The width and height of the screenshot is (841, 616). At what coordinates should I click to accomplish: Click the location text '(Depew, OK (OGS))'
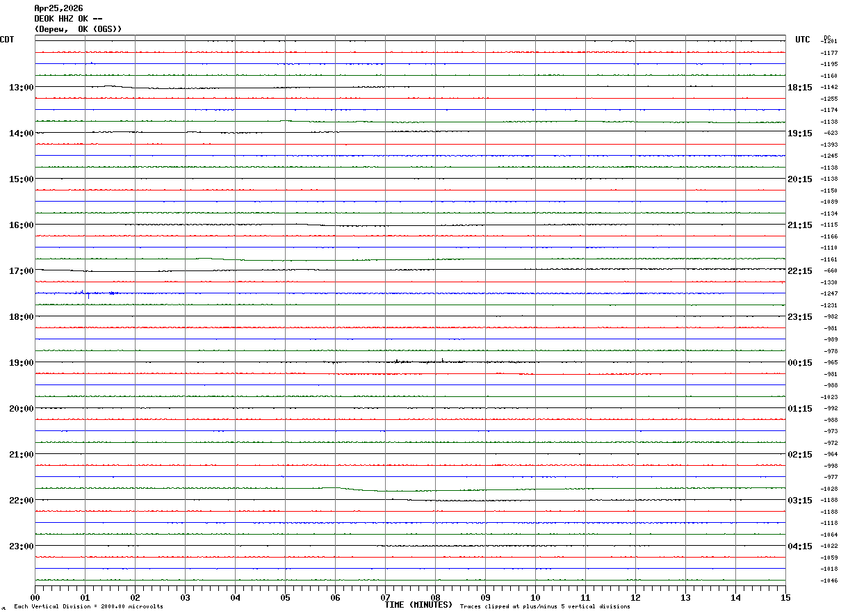(x=78, y=29)
